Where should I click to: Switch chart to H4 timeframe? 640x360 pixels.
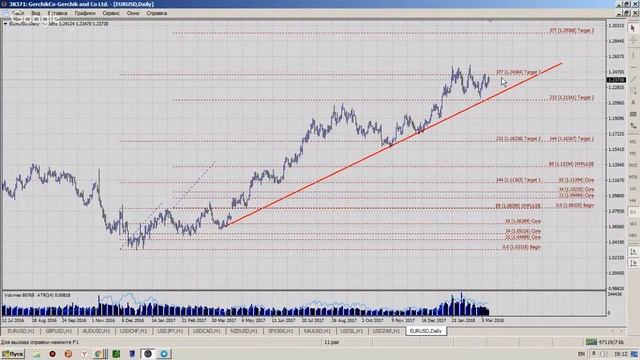tap(633, 200)
